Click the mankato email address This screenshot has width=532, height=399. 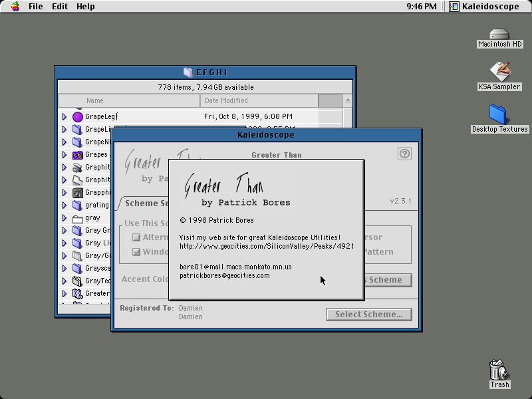tap(235, 267)
